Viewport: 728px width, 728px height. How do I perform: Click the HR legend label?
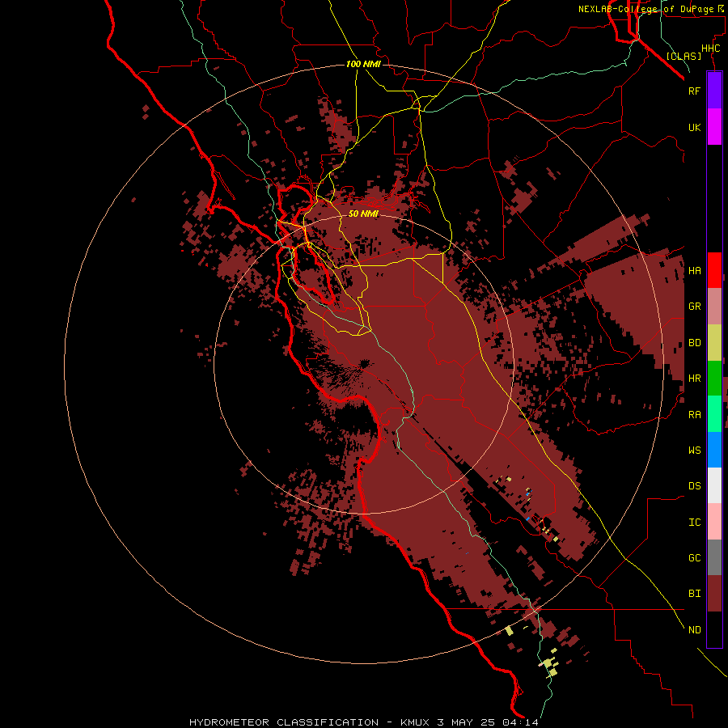(x=694, y=379)
